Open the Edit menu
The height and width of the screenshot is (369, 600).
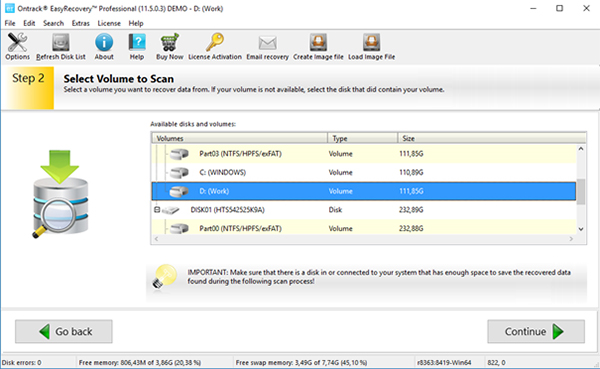pos(29,23)
